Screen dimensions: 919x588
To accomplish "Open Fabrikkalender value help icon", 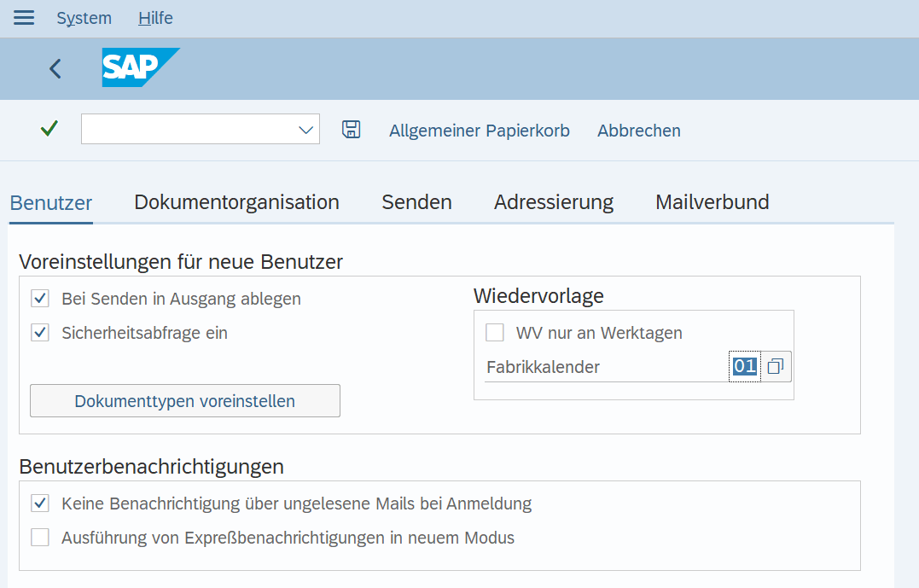I will pos(776,366).
